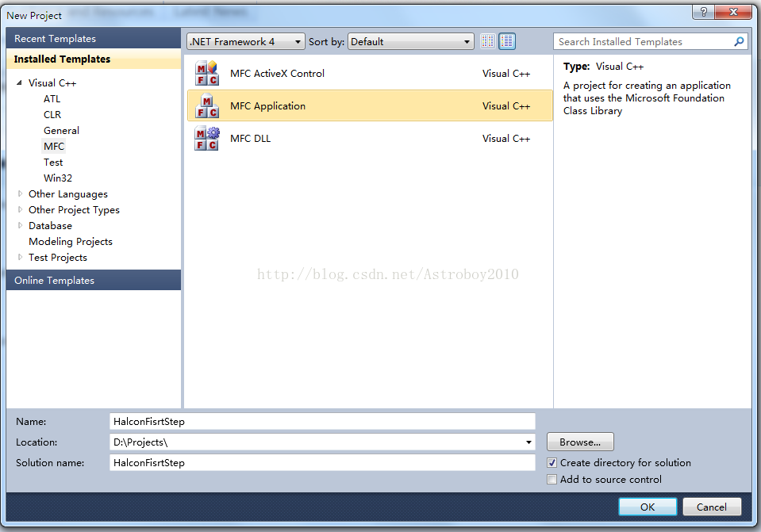This screenshot has width=761, height=532.
Task: Click the Other Languages label
Action: [x=68, y=194]
